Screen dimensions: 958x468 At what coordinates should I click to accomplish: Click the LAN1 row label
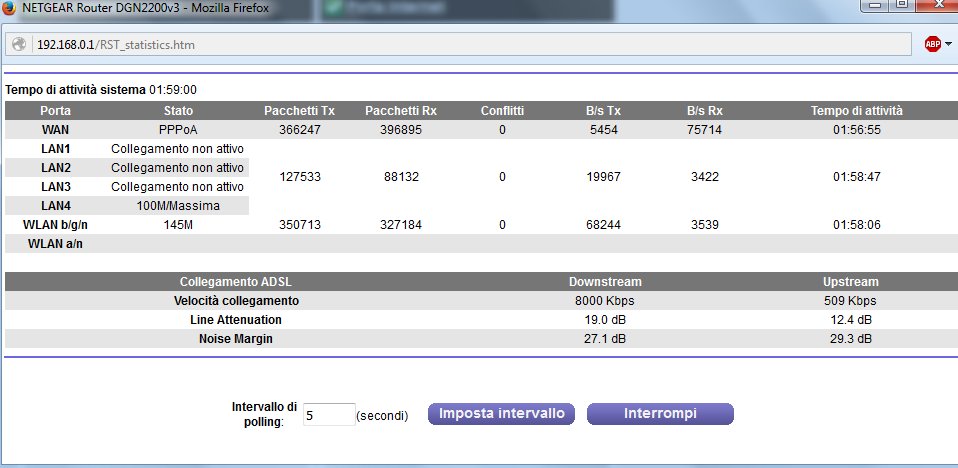click(x=56, y=148)
